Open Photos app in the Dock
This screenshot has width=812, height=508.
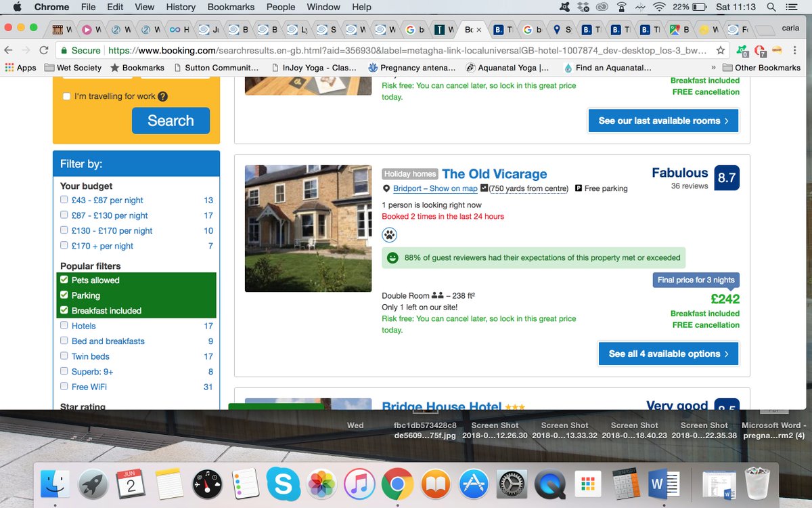[x=322, y=485]
